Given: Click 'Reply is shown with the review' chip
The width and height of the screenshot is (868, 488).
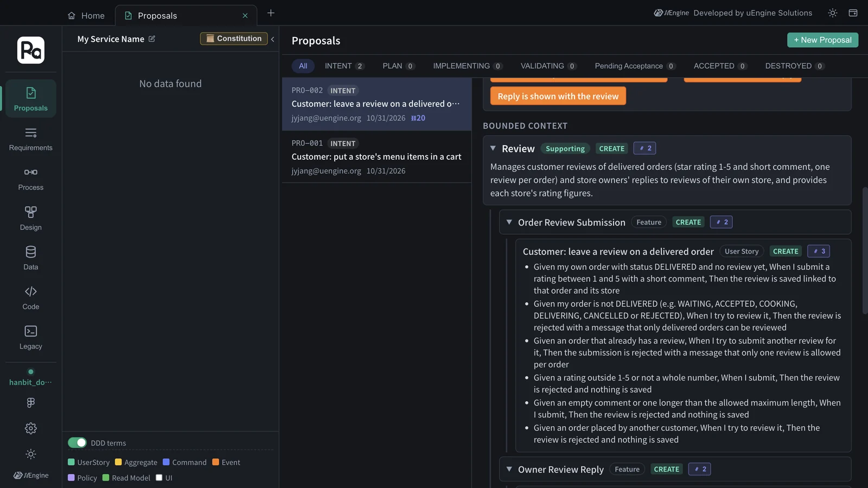Looking at the screenshot, I should pyautogui.click(x=558, y=96).
